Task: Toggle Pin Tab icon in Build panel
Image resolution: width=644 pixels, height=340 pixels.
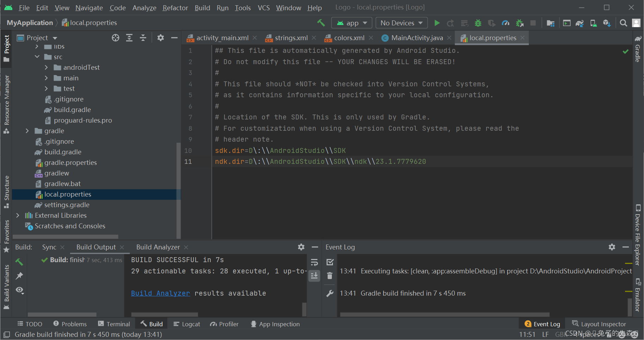Action: click(19, 276)
